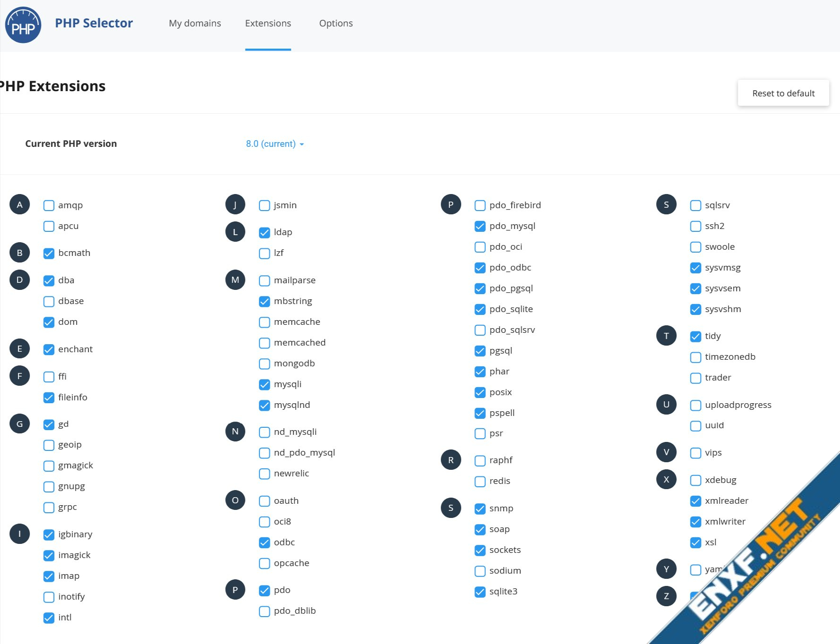Click the PHP Selector logo icon

[23, 25]
